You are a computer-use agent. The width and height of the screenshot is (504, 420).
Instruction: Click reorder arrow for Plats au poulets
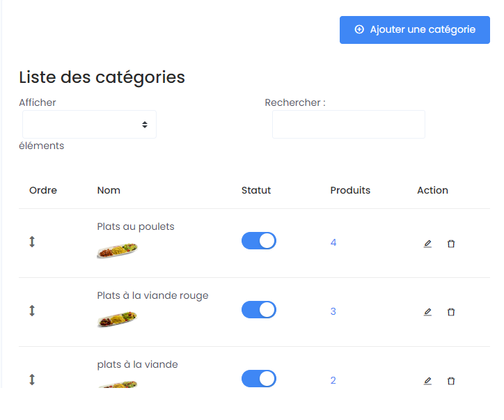(32, 242)
